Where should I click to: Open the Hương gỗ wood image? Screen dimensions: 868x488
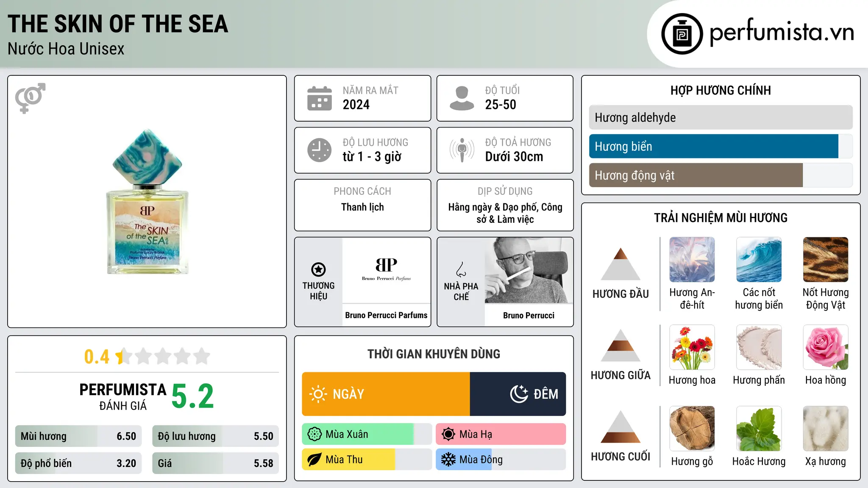tap(692, 429)
